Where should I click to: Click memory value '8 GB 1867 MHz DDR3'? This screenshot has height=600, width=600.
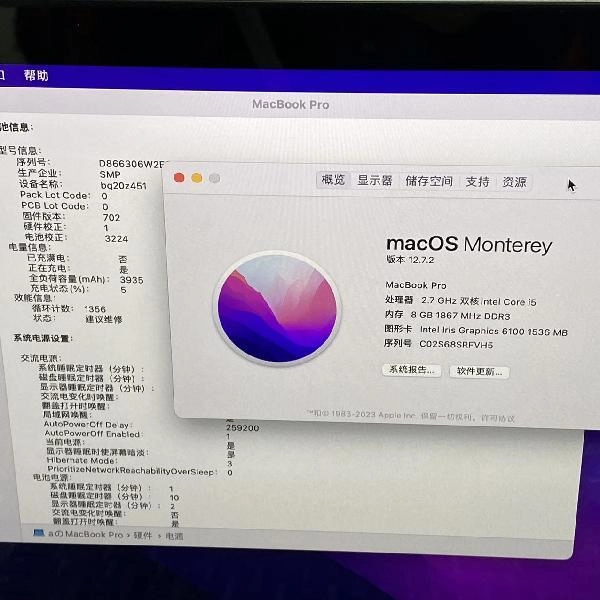coord(460,316)
